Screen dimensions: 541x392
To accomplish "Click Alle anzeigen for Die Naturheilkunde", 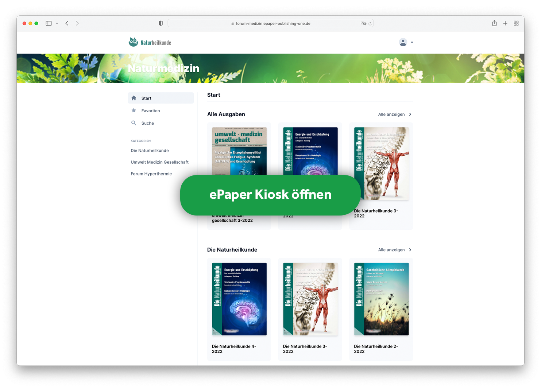I will (391, 250).
